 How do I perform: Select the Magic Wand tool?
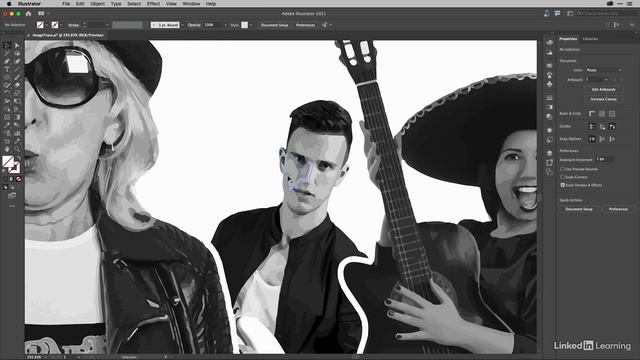coord(7,53)
